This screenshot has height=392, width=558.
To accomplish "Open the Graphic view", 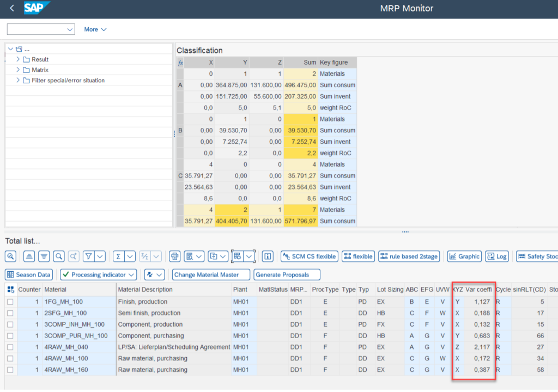I will pos(464,256).
